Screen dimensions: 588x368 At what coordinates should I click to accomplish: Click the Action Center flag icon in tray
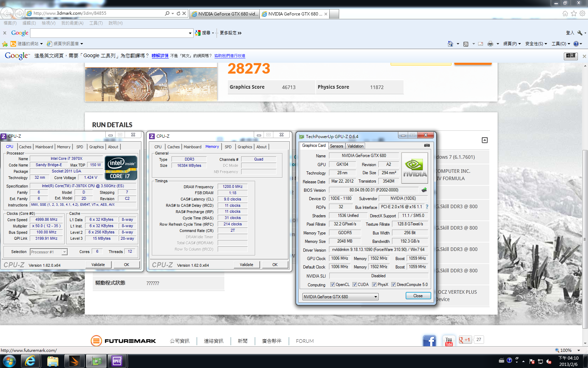point(532,361)
